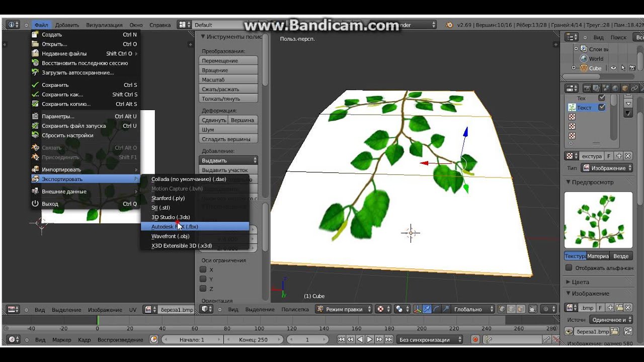Enable auto keyframe record button
Viewport: 644px width, 362px height.
[475, 339]
